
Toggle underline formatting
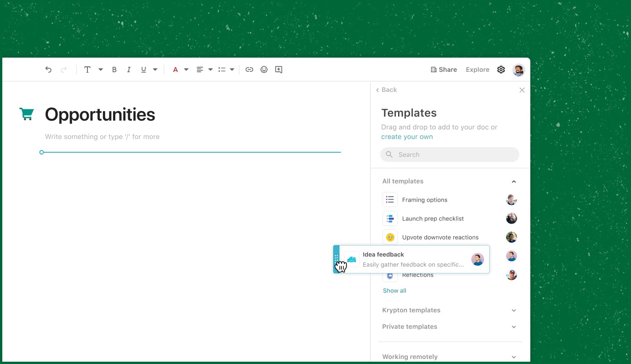pyautogui.click(x=144, y=70)
